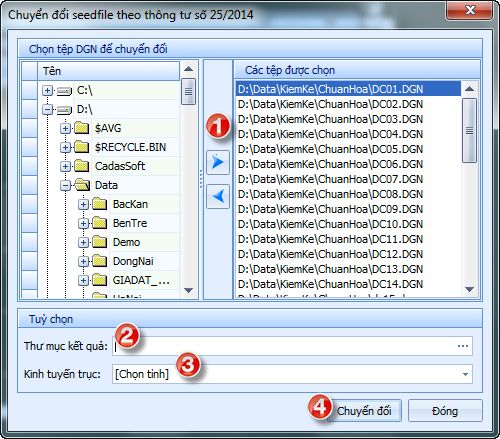Select the BenTre folder icon
500x439 pixels.
pos(99,223)
